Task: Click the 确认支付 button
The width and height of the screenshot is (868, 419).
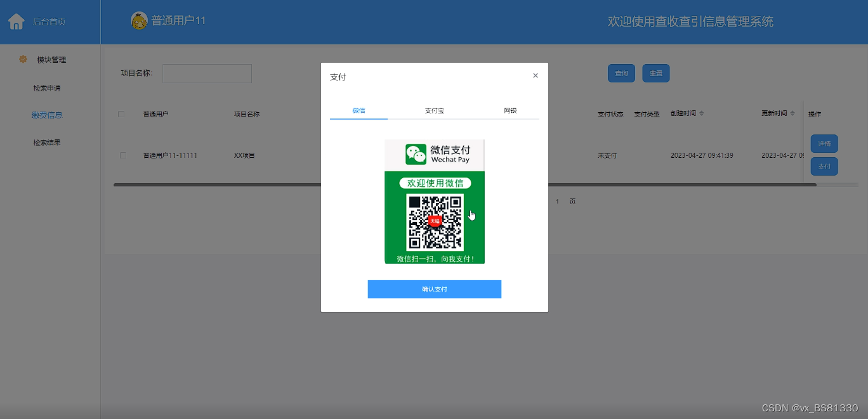Action: [435, 289]
